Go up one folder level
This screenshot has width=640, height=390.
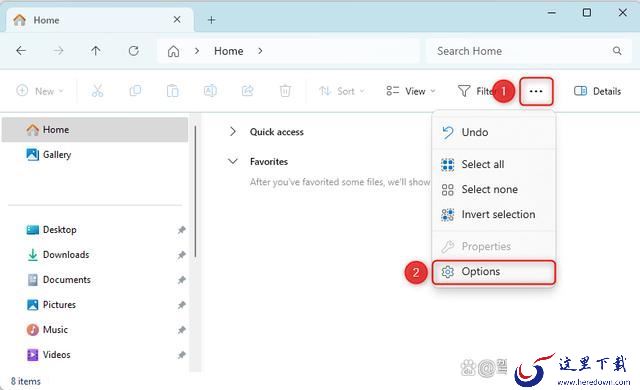pos(96,51)
